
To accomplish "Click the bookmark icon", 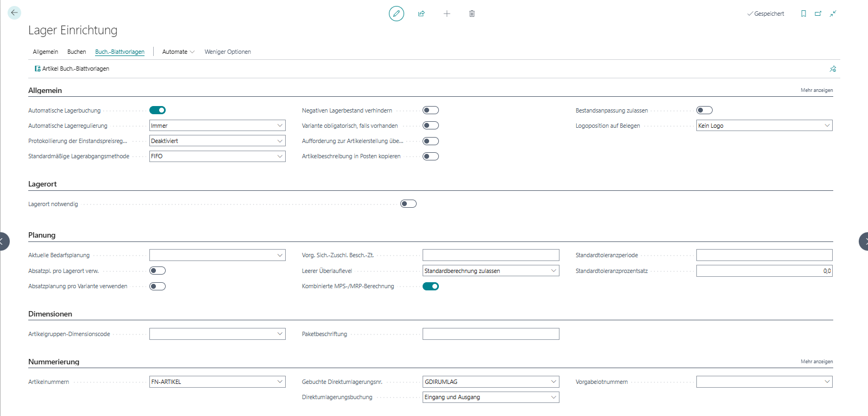I will tap(803, 14).
